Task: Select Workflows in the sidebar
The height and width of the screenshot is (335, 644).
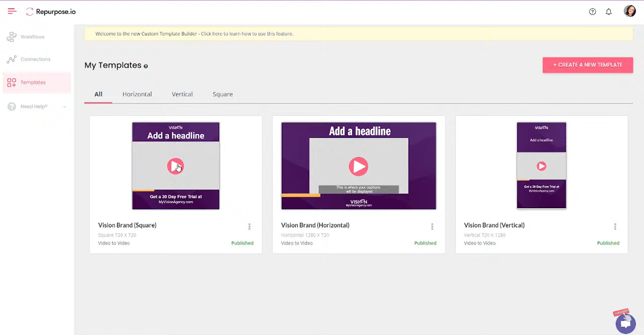Action: [32, 37]
